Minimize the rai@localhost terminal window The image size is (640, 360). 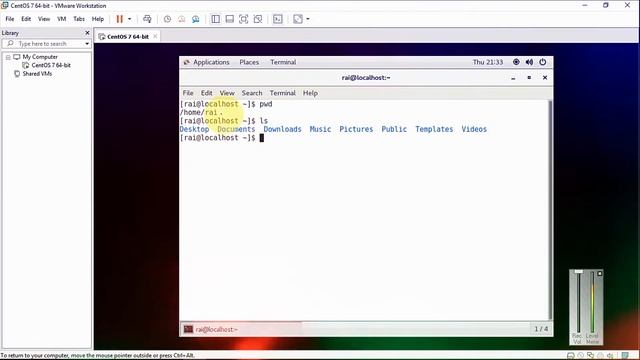click(x=513, y=78)
